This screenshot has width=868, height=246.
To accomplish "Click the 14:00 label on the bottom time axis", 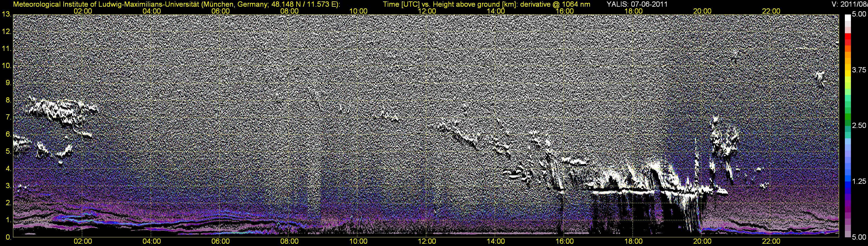I will pyautogui.click(x=496, y=241).
